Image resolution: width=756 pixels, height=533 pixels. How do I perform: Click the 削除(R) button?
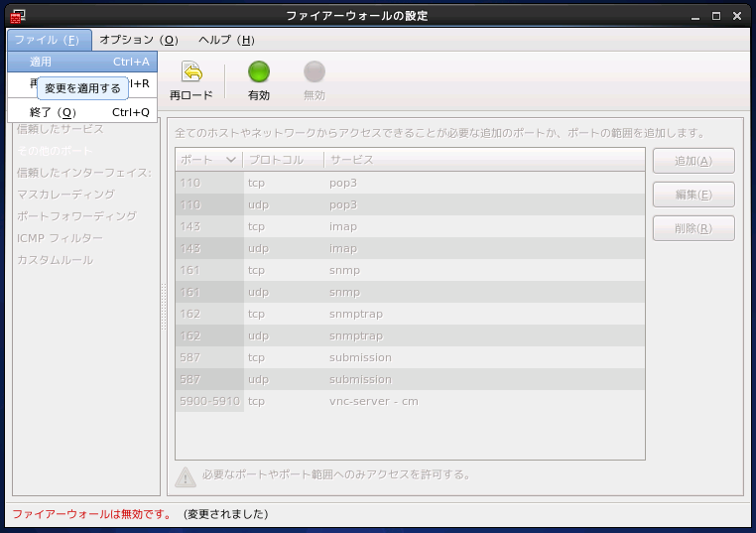tap(693, 228)
